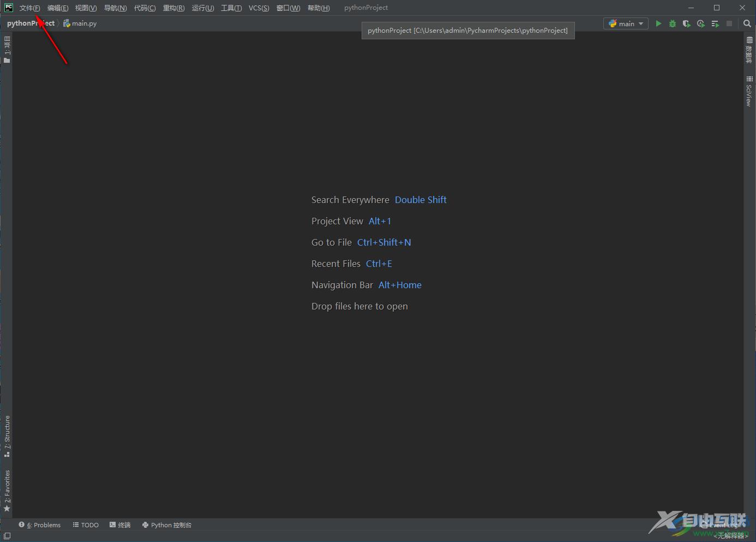The height and width of the screenshot is (542, 756).
Task: Click the pythonProject window title text
Action: coord(366,8)
